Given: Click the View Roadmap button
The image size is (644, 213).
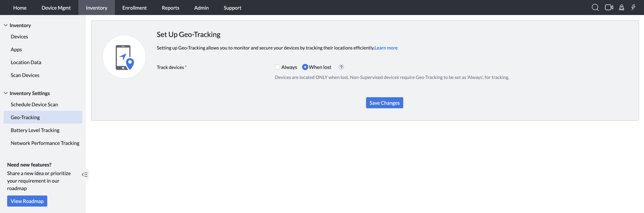Looking at the screenshot, I should click(x=27, y=201).
